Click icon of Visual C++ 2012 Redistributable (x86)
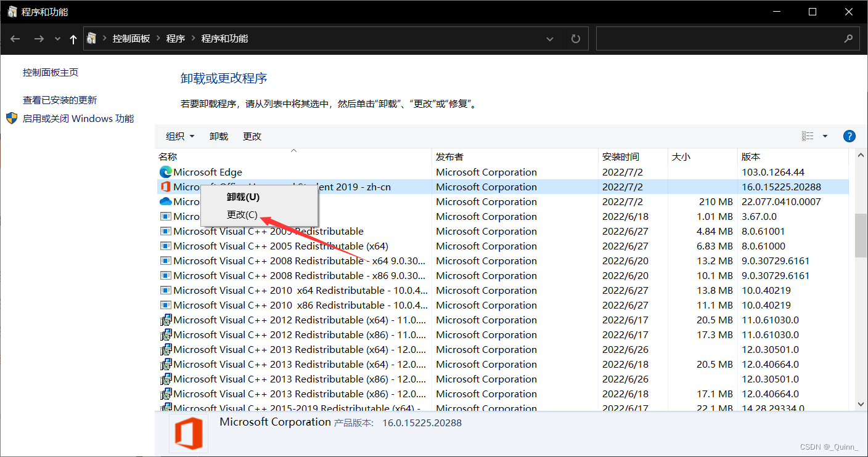 click(165, 334)
